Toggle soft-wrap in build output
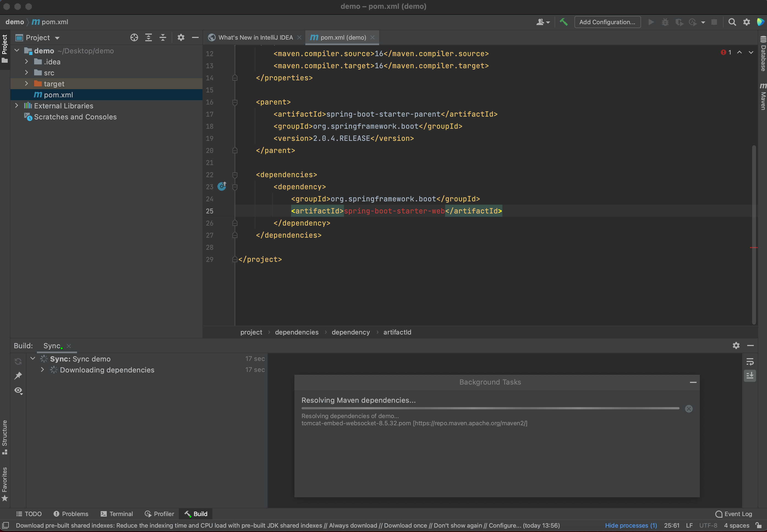The width and height of the screenshot is (767, 532). point(750,361)
